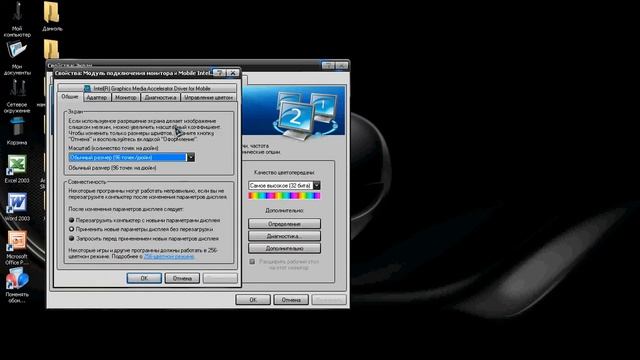
Task: Select monitor 2 in the display preview
Action: (295, 118)
